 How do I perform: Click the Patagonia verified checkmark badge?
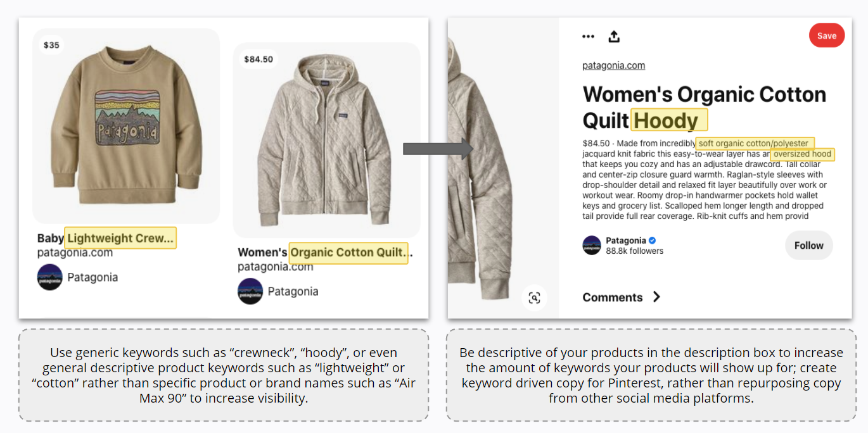pos(653,241)
